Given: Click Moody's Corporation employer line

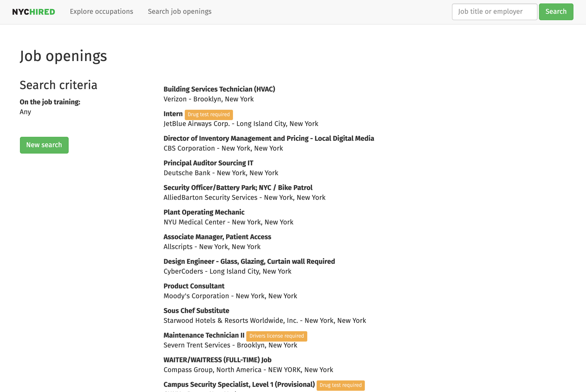Looking at the screenshot, I should (x=230, y=296).
